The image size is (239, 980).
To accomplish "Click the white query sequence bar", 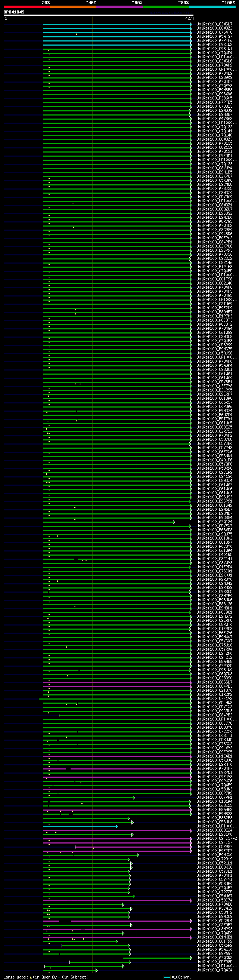I will point(99,15).
